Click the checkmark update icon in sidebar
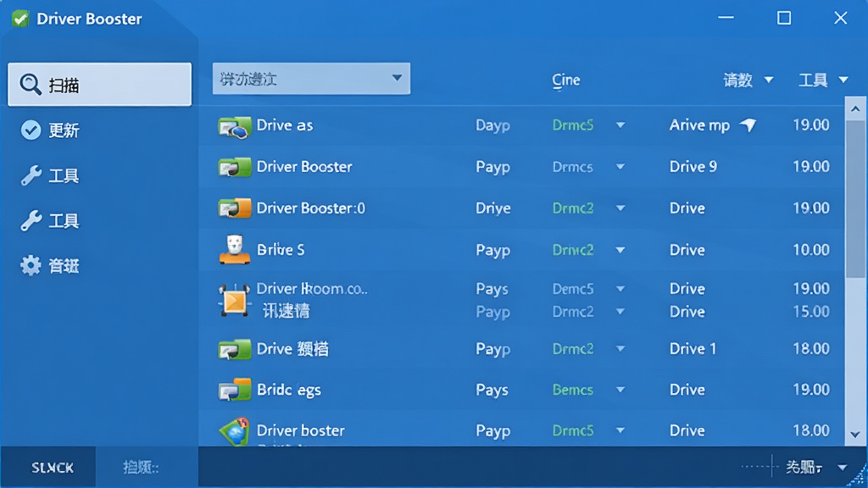 31,130
